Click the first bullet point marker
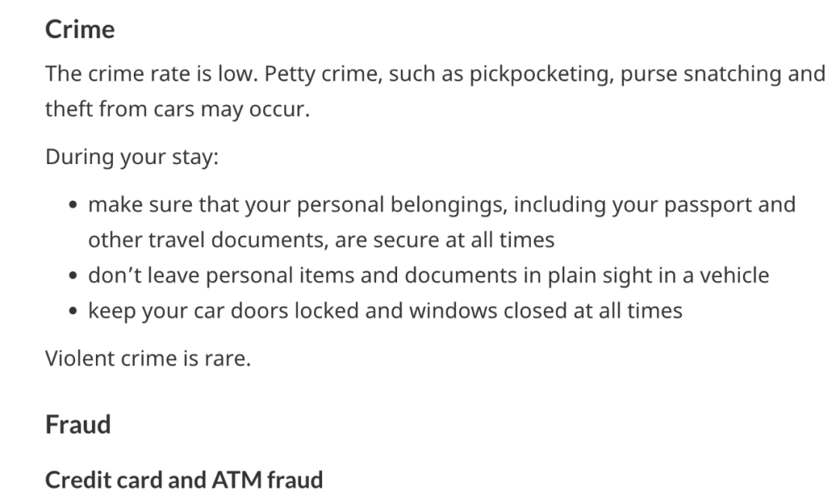This screenshot has height=504, width=836. click(74, 205)
